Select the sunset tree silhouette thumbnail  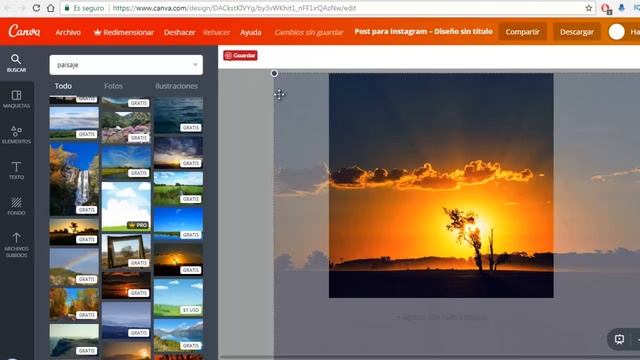pyautogui.click(x=74, y=232)
